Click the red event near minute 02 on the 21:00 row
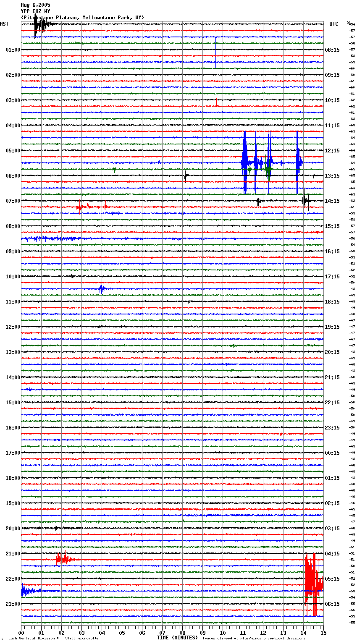Screen dimensions: 357x644 coord(65,559)
